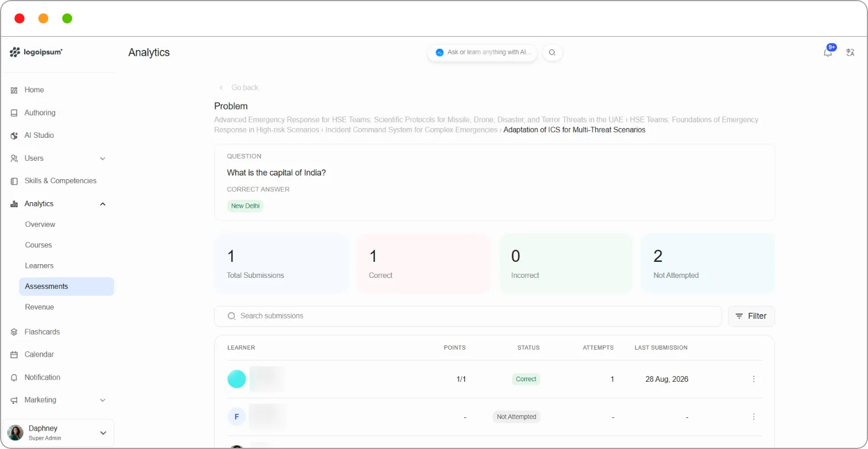The image size is (868, 449).
Task: Click the green Correct status badge
Action: click(526, 379)
